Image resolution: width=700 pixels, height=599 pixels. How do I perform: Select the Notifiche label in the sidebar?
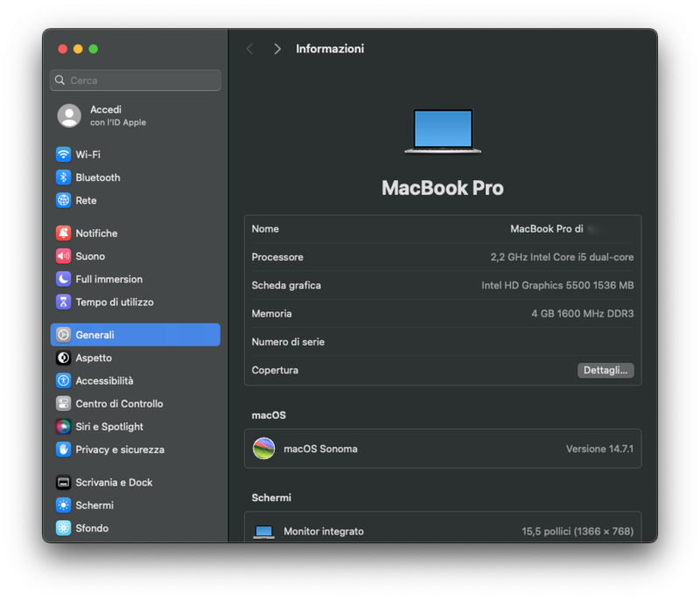96,233
